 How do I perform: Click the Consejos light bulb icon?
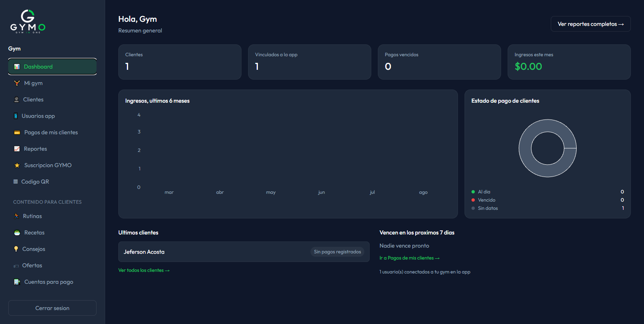point(16,249)
